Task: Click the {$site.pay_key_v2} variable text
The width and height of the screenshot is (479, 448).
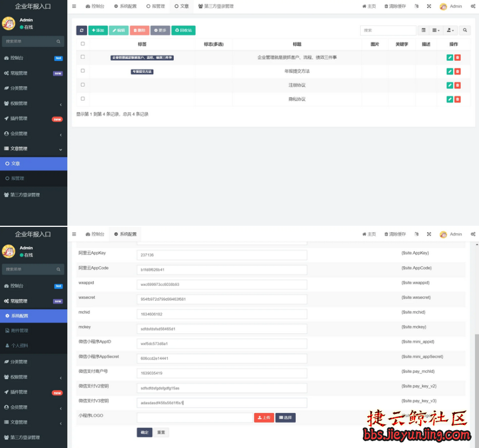Action: pyautogui.click(x=419, y=386)
